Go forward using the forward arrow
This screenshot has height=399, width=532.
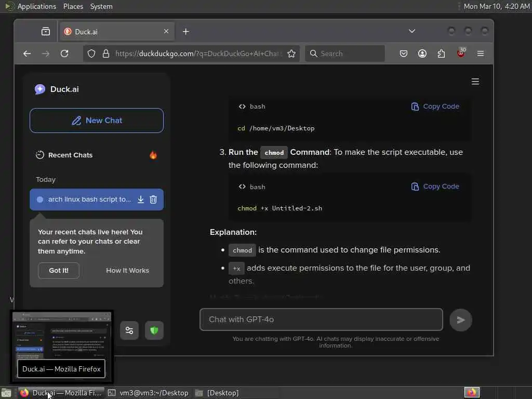click(46, 54)
